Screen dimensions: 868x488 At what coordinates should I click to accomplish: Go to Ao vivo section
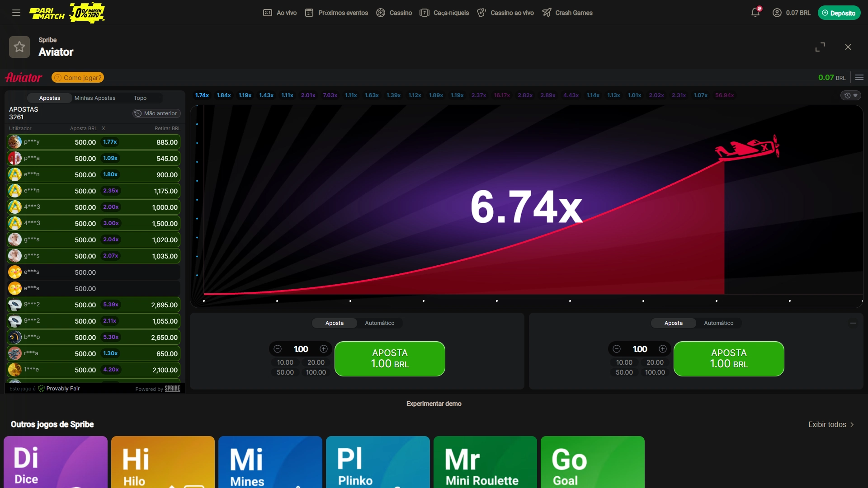pyautogui.click(x=280, y=13)
